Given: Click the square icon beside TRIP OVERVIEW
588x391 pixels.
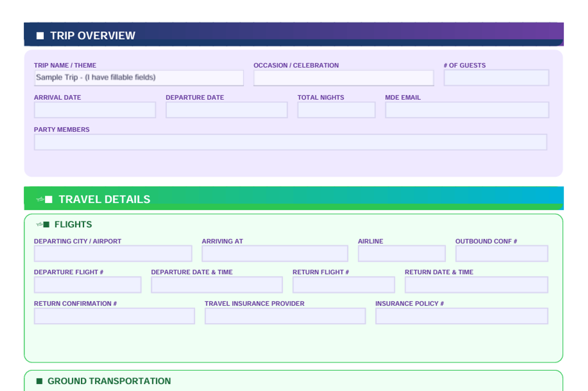Looking at the screenshot, I should [x=40, y=36].
